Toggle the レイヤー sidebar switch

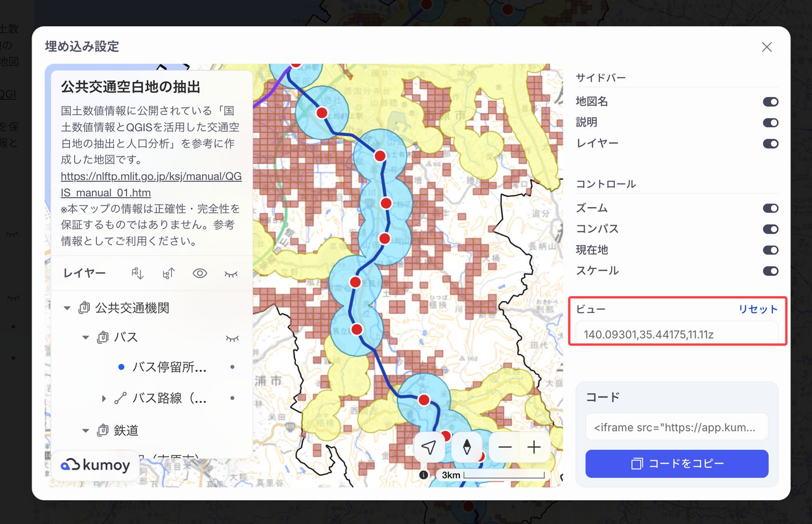point(770,144)
